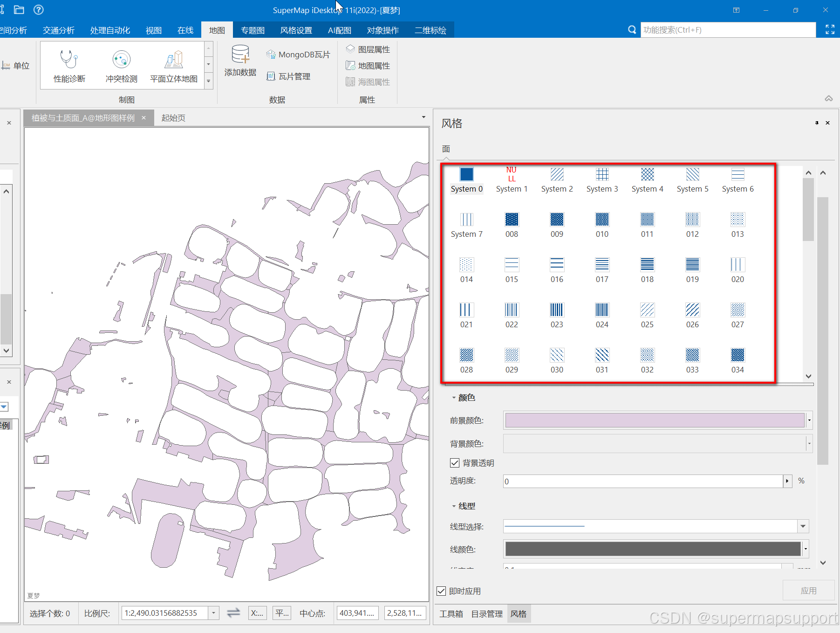Select fill symbol 028
Image resolution: width=840 pixels, height=633 pixels.
coord(466,361)
